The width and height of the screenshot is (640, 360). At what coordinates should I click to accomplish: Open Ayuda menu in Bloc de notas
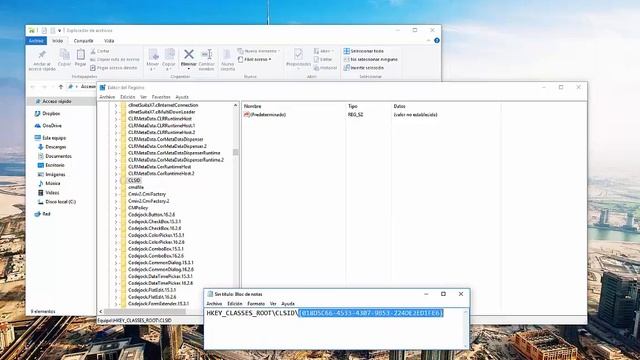[288, 304]
